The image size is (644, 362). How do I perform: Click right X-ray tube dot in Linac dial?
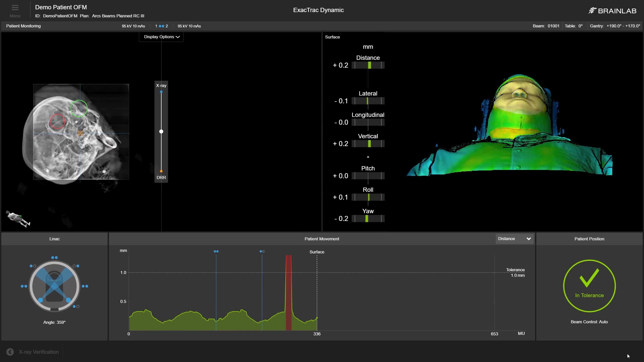pyautogui.click(x=68, y=300)
